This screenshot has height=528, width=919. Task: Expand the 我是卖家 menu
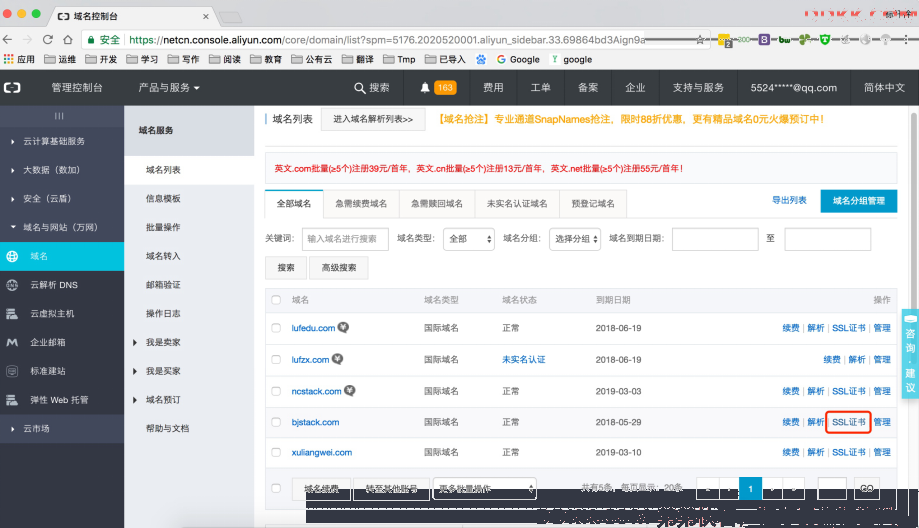pos(157,342)
